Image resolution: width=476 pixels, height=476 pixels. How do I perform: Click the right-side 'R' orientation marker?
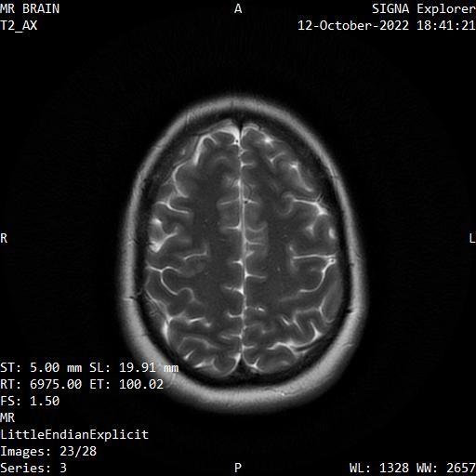pos(4,238)
